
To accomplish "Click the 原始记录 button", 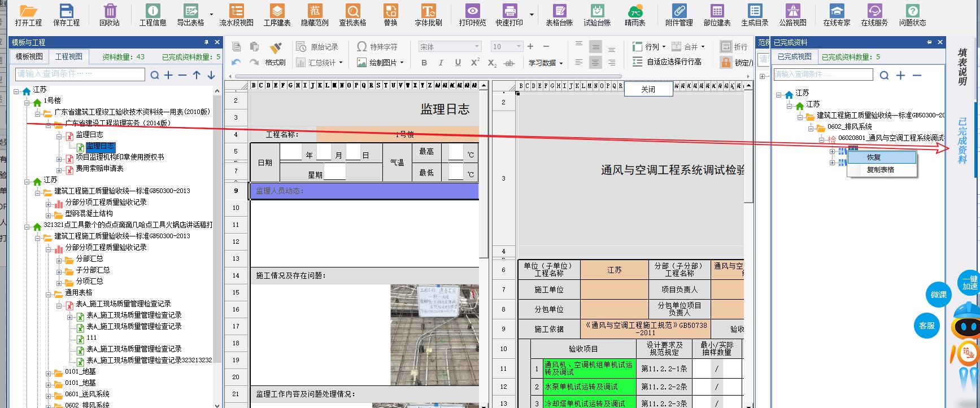I will pos(317,47).
